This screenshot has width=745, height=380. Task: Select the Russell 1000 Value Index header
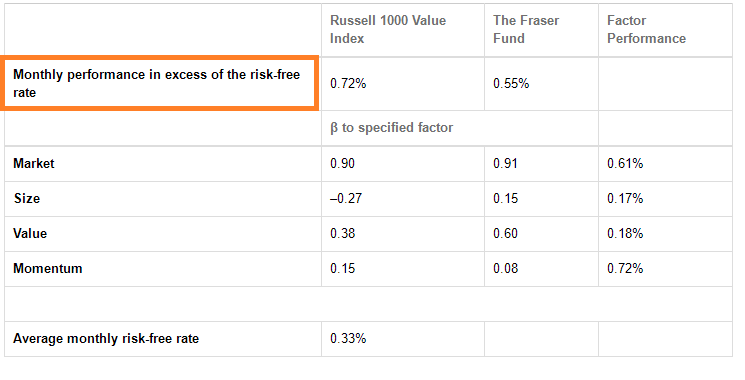click(388, 29)
